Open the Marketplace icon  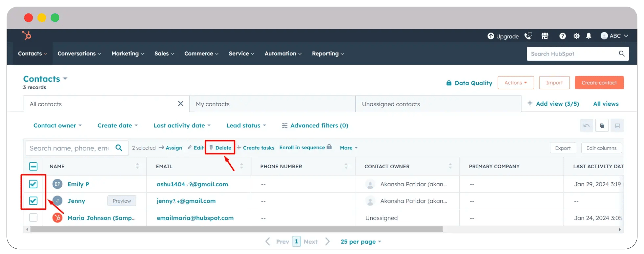click(x=545, y=36)
